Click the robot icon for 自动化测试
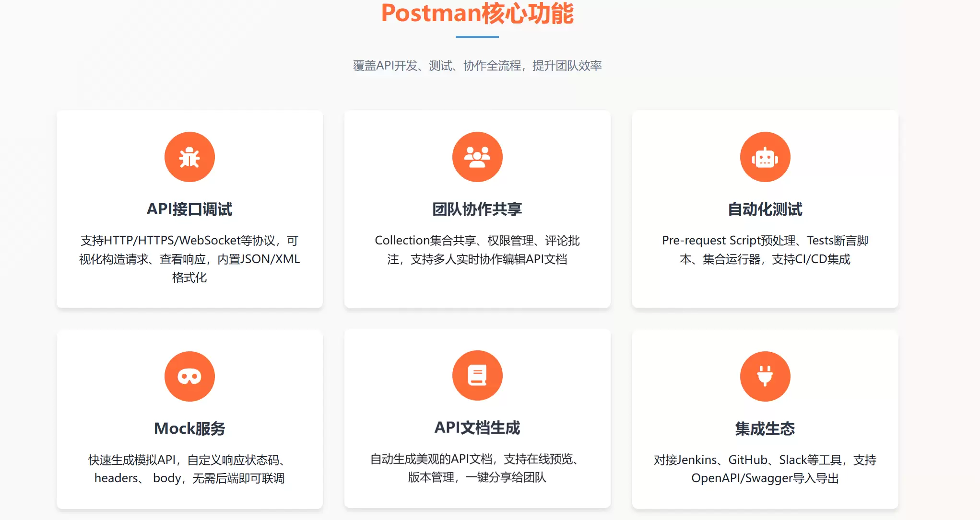 click(x=765, y=157)
